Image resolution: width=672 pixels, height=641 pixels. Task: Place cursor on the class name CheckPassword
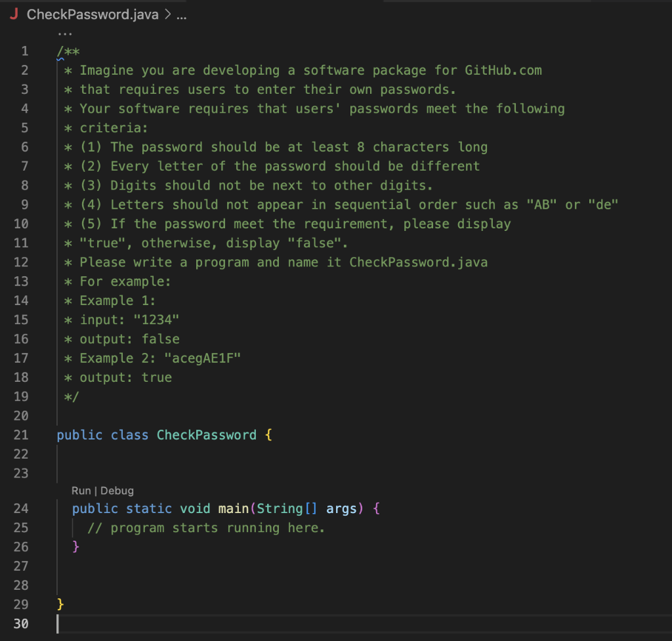[206, 434]
